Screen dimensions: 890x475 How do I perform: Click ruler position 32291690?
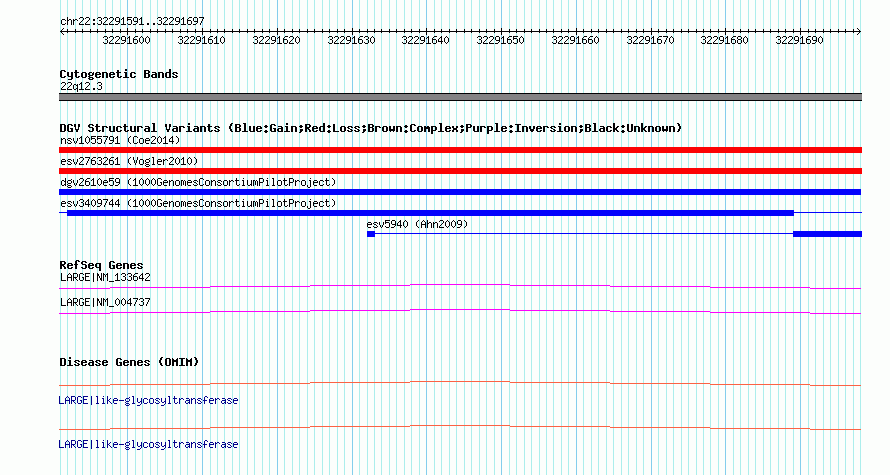[x=800, y=40]
